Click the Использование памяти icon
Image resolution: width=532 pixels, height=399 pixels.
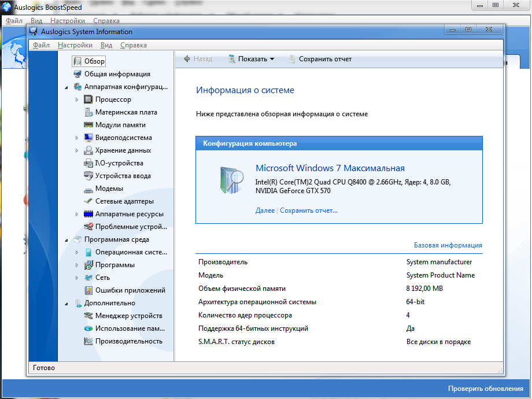tap(88, 328)
